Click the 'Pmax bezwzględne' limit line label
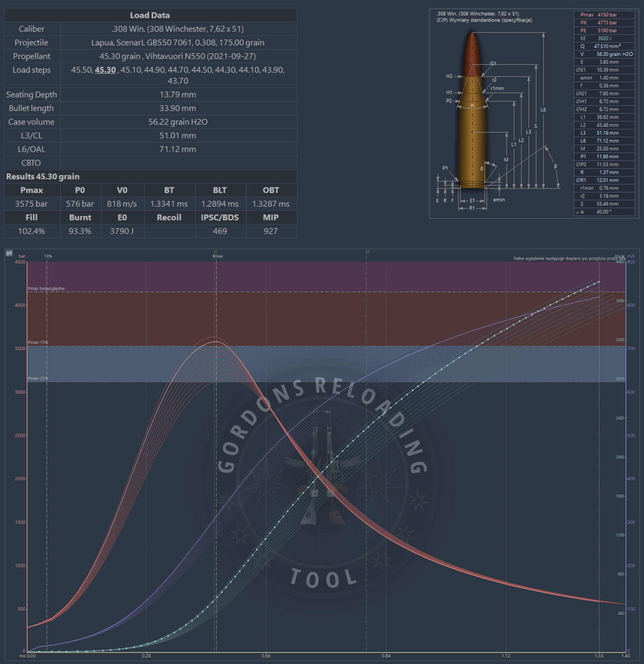The width and height of the screenshot is (644, 664). point(46,289)
